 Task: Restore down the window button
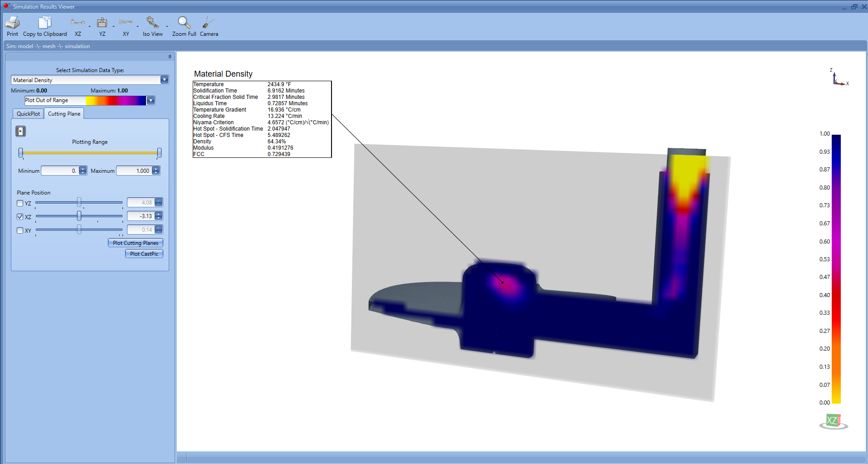[x=854, y=7]
